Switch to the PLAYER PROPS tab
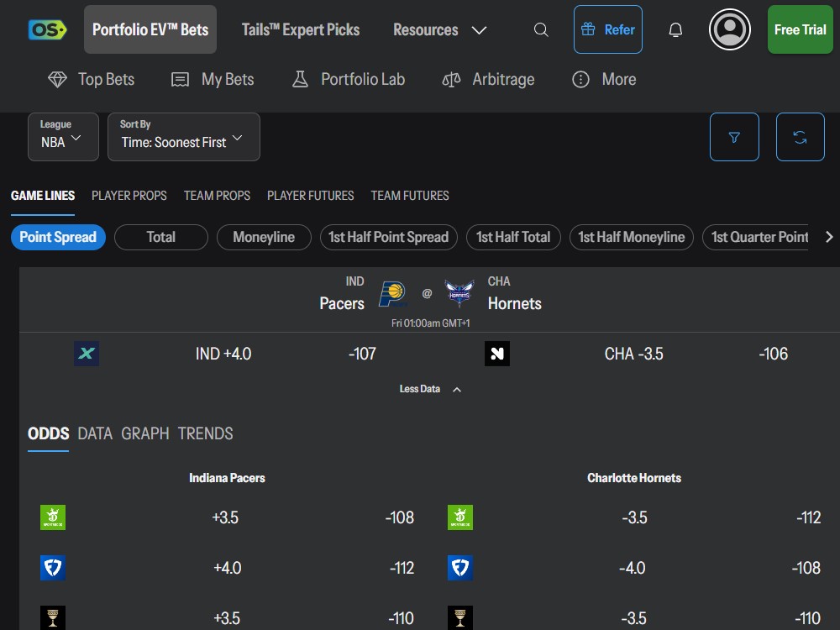The height and width of the screenshot is (630, 840). click(129, 196)
